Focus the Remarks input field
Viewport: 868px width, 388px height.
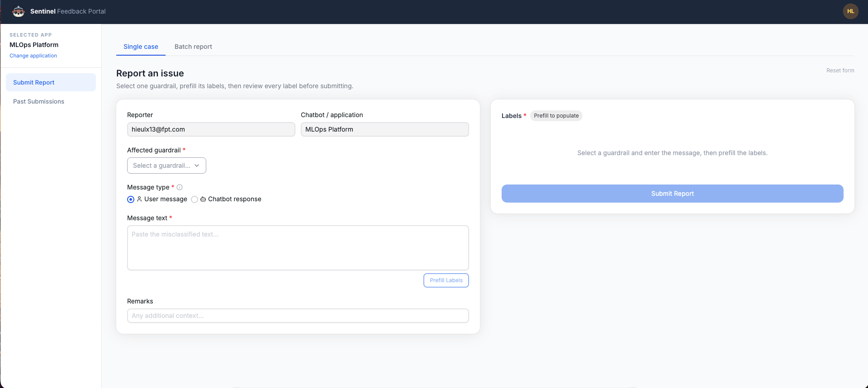click(298, 316)
